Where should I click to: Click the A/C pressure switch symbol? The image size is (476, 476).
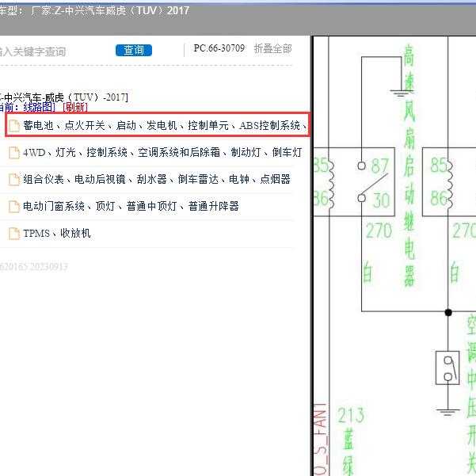click(x=447, y=368)
